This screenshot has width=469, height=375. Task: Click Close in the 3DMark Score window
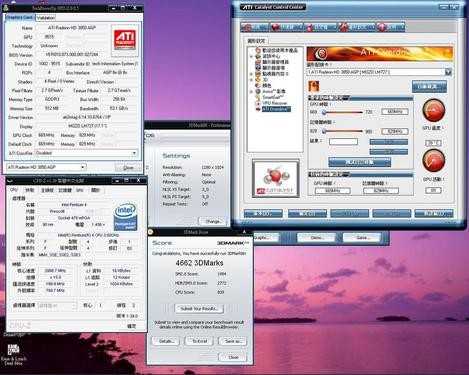pyautogui.click(x=233, y=357)
